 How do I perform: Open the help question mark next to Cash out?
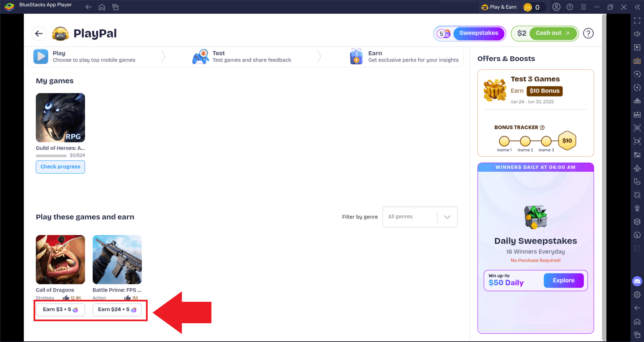point(588,33)
